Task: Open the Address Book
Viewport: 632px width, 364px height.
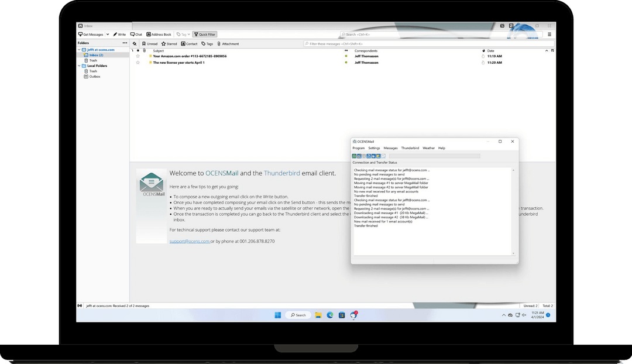Action: tap(159, 35)
